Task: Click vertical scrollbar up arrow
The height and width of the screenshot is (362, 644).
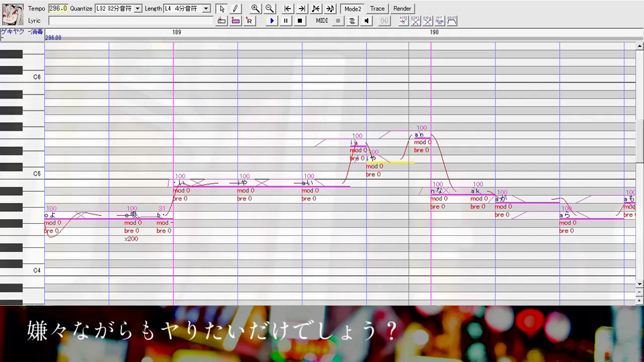Action: 639,46
